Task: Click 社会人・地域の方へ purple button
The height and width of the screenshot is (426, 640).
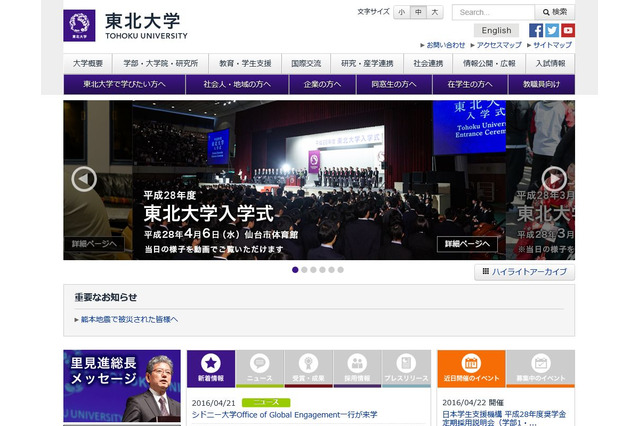Action: click(237, 84)
